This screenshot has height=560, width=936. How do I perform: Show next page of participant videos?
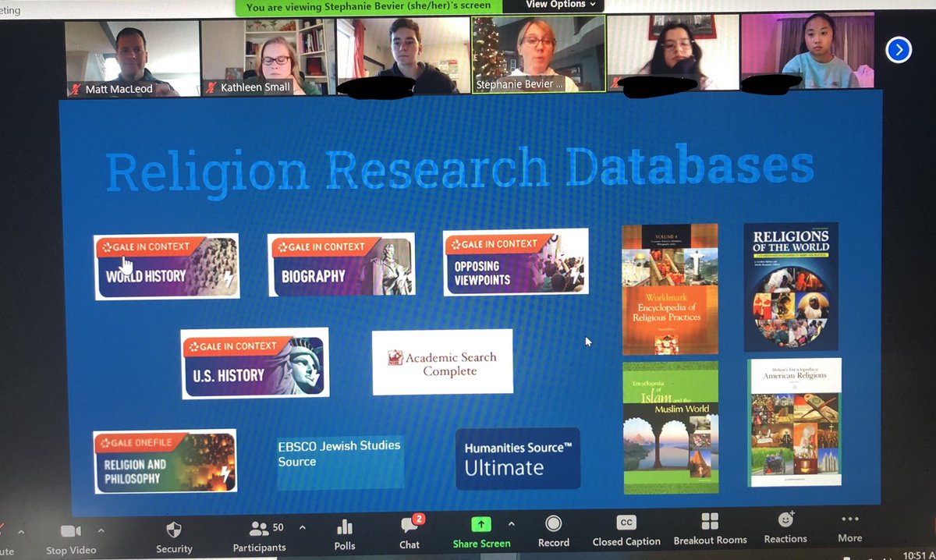click(x=899, y=51)
